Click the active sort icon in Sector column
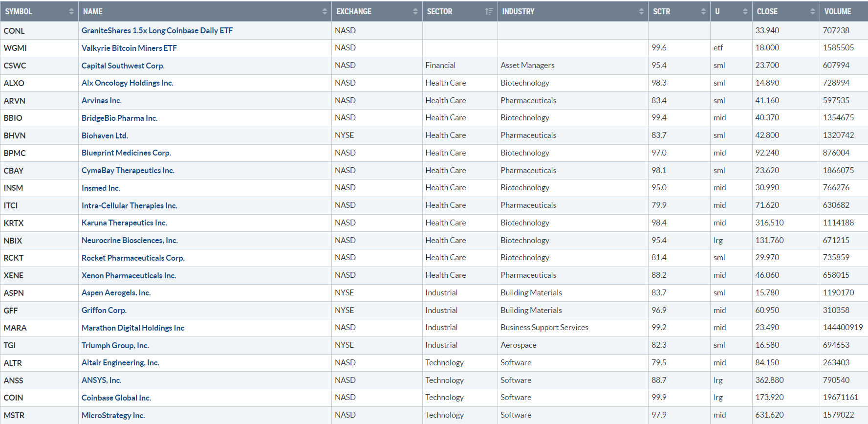This screenshot has width=868, height=424. [x=489, y=11]
